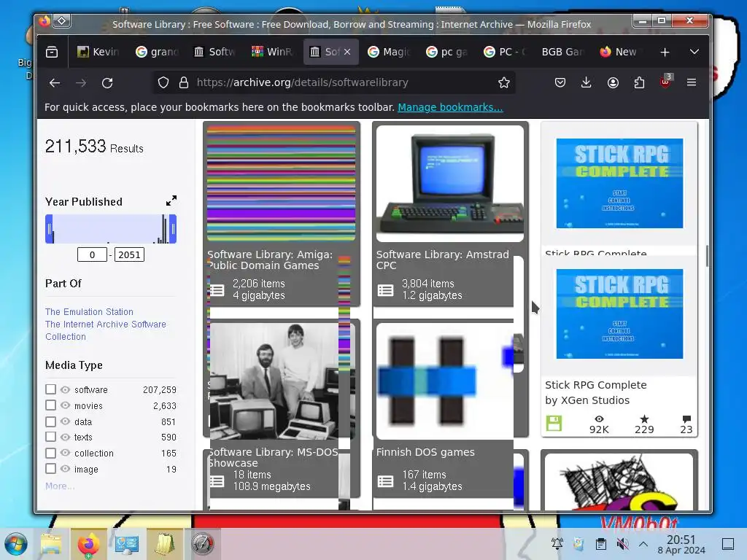Click the muted speaker tray icon

pyautogui.click(x=622, y=543)
